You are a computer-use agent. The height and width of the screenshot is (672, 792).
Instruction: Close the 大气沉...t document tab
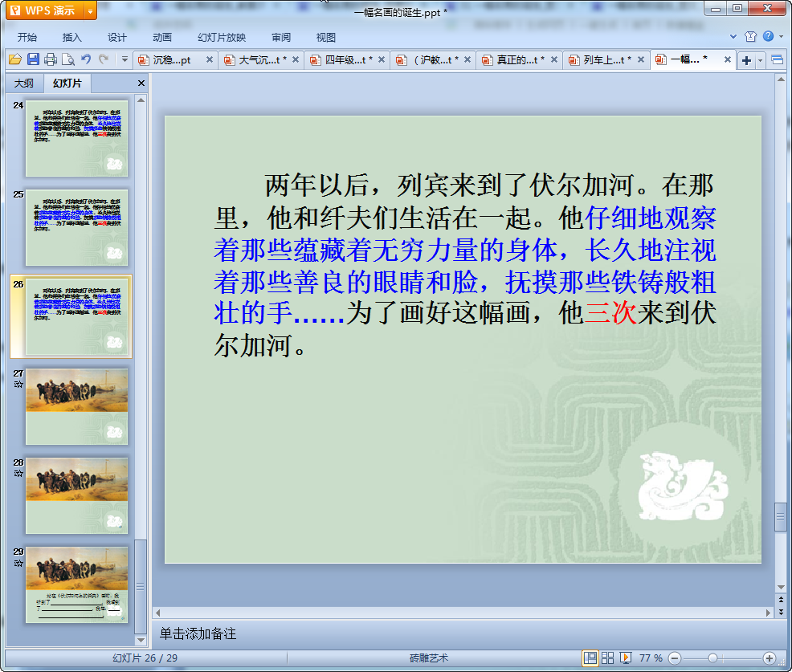coord(296,59)
